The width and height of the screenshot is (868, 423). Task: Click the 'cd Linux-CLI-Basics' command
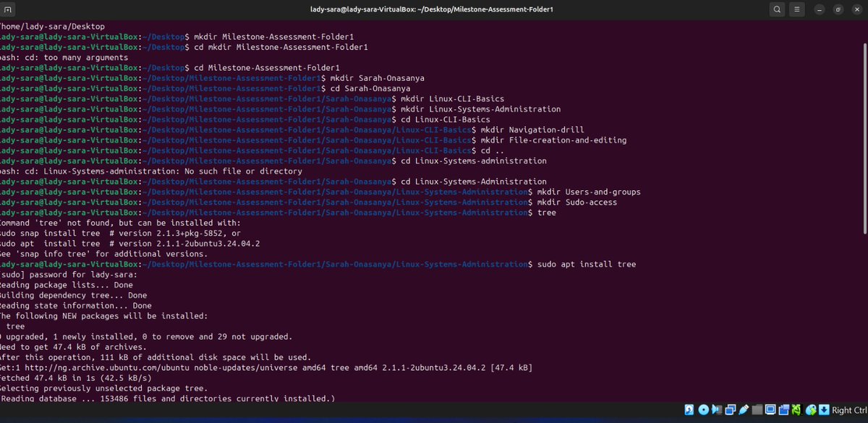(445, 119)
